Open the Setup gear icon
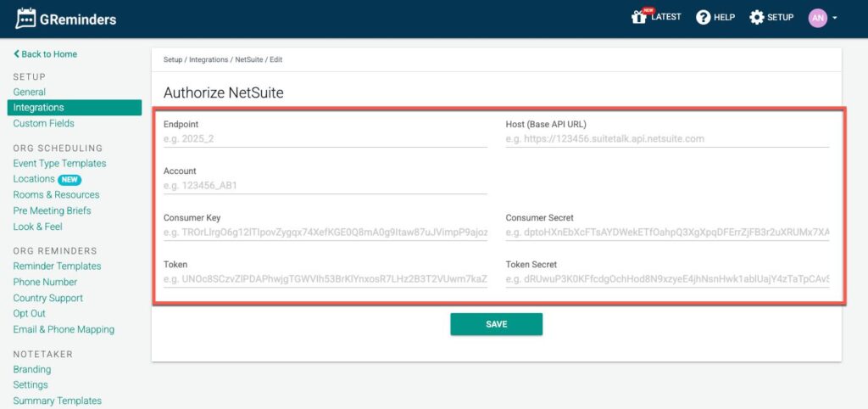The height and width of the screenshot is (409, 868). click(756, 18)
